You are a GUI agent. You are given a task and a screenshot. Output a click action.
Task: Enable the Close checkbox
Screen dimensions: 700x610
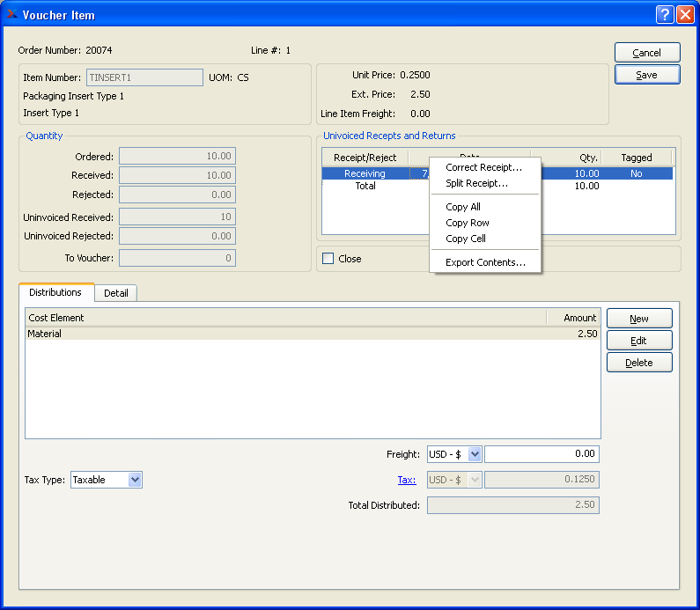[328, 259]
